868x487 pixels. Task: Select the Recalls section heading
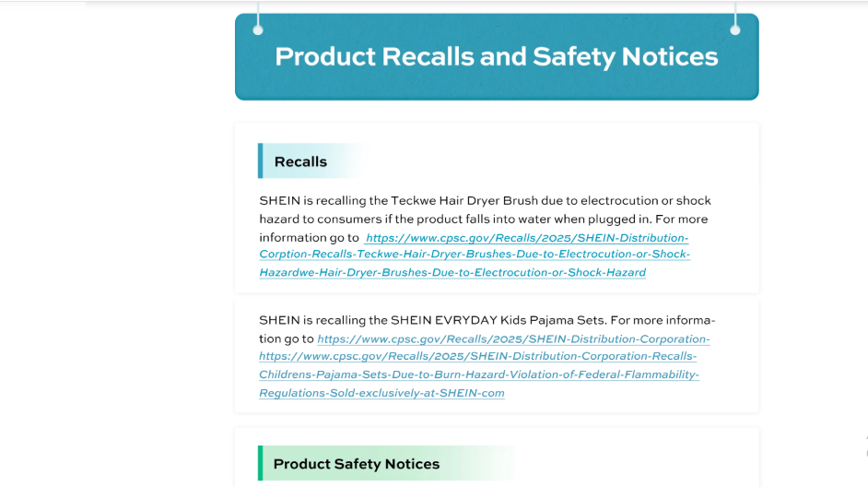[x=300, y=161]
